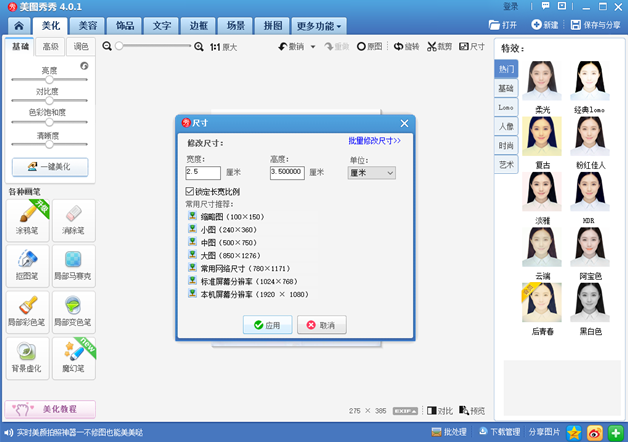The width and height of the screenshot is (628, 442).
Task: Select the Lomo effects category
Action: (506, 107)
